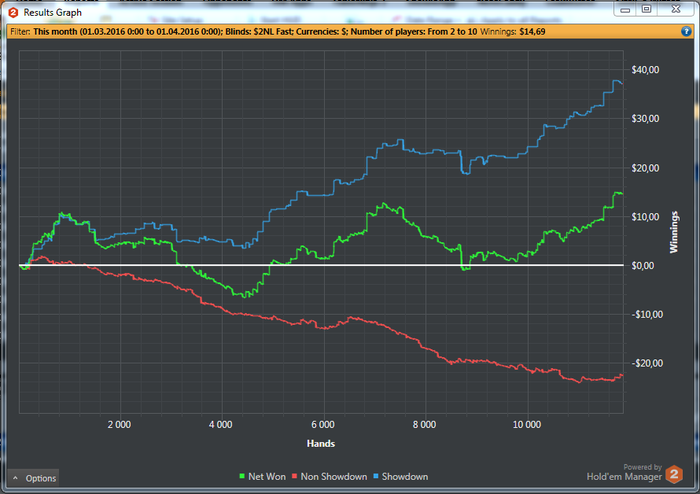The height and width of the screenshot is (494, 700).
Task: Minimize the Results Graph window
Action: 625,9
